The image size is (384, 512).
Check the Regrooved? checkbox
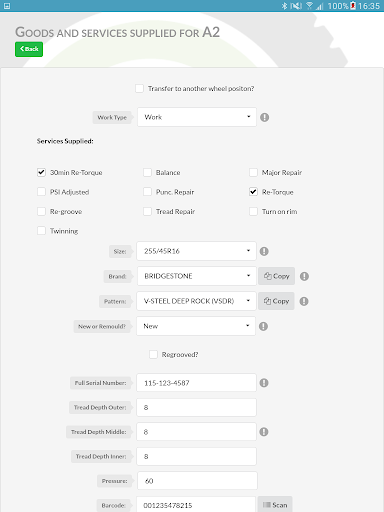tap(153, 354)
